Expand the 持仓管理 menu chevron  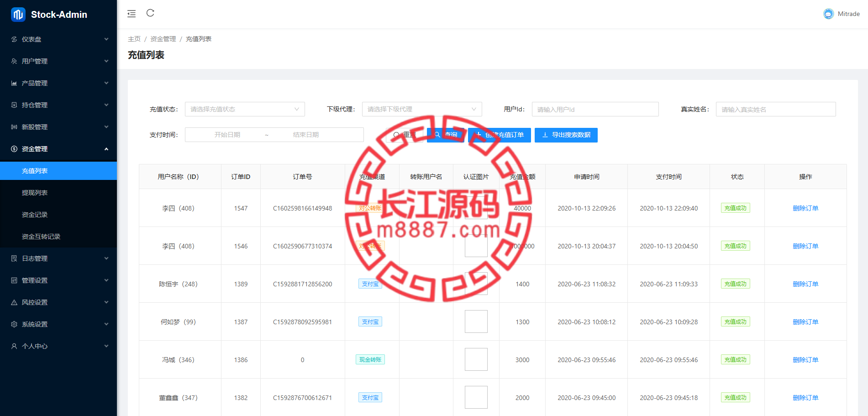tap(106, 105)
